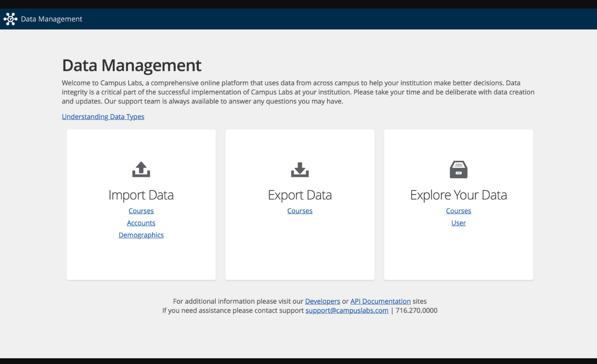Click the support@campuslabs.com email link
The height and width of the screenshot is (364, 597).
[347, 310]
